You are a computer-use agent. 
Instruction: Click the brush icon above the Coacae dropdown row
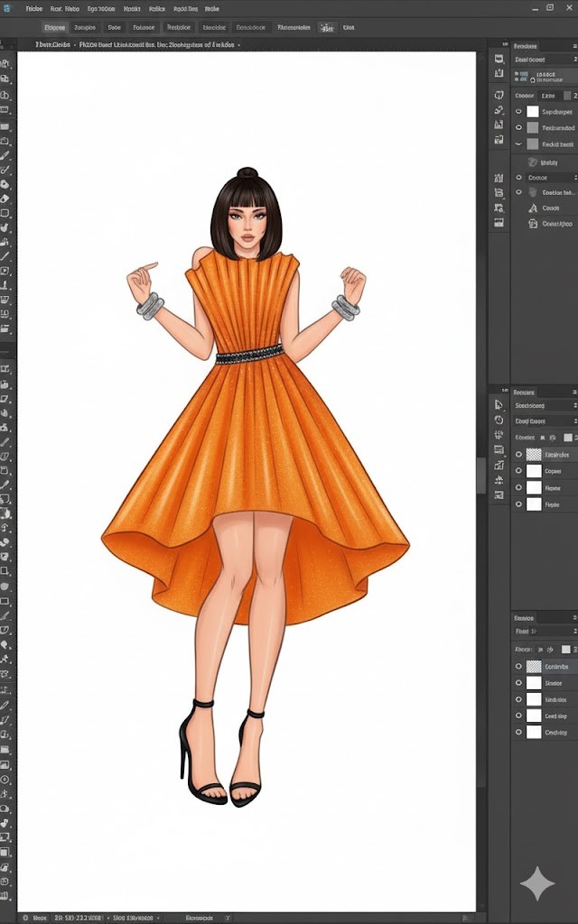pos(534,162)
